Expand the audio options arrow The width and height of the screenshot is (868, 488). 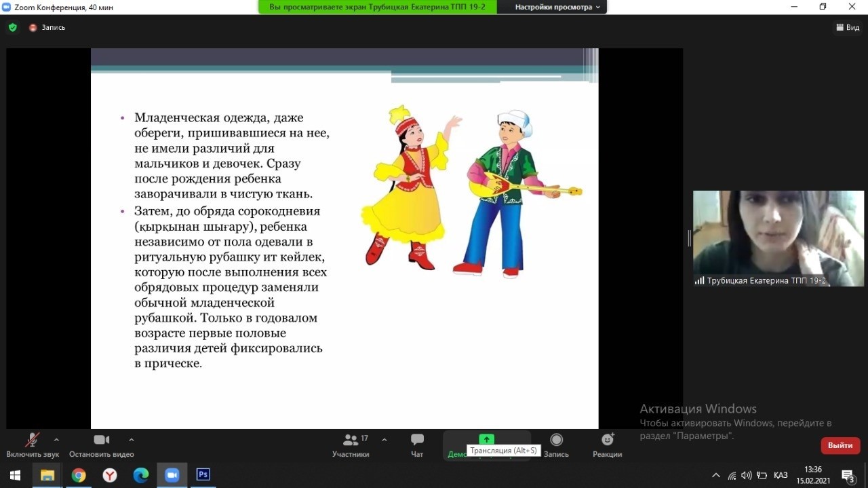click(56, 439)
